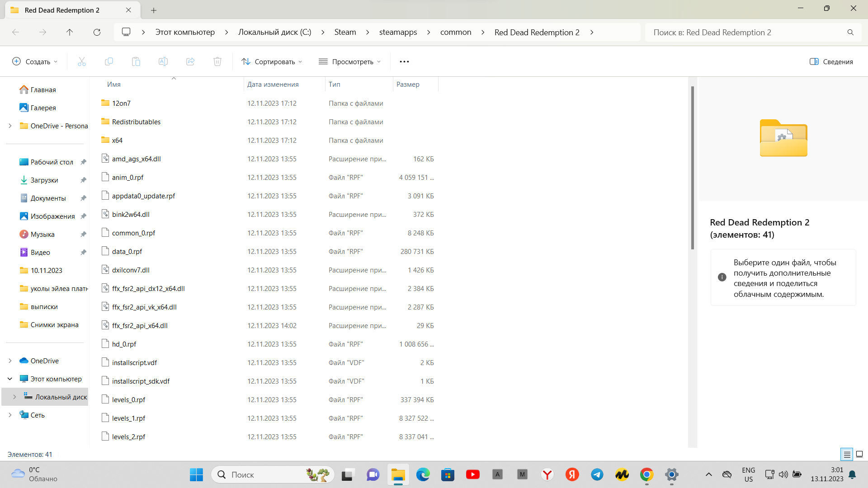Screen dimensions: 868x488
Task: Click the Cut scissors icon in toolbar
Action: pyautogui.click(x=81, y=61)
